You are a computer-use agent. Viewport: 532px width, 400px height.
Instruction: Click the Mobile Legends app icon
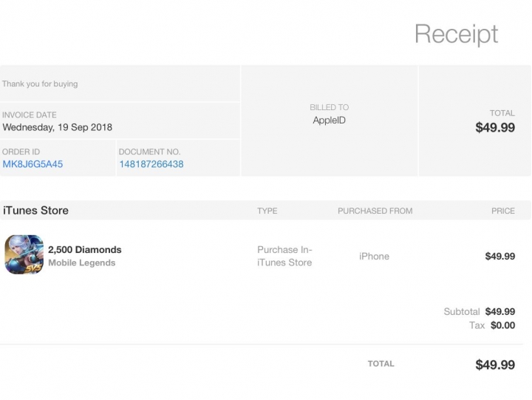(x=24, y=254)
